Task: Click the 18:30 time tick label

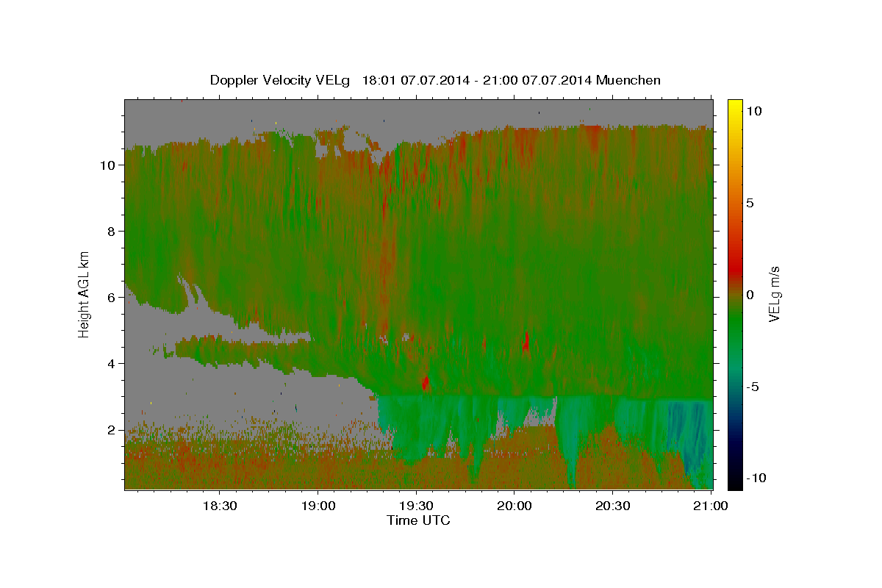Action: (x=219, y=506)
